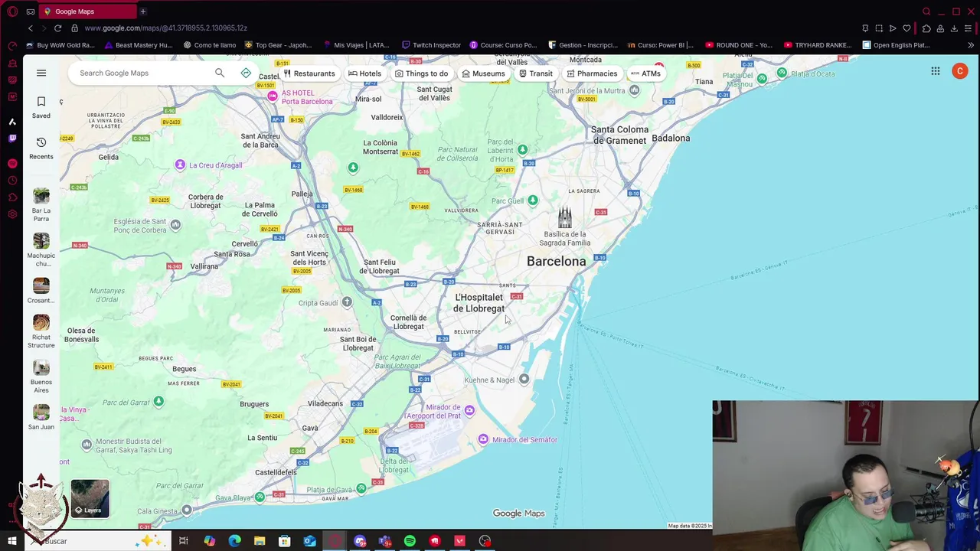
Task: Open recent place Richat Structure
Action: (x=41, y=331)
